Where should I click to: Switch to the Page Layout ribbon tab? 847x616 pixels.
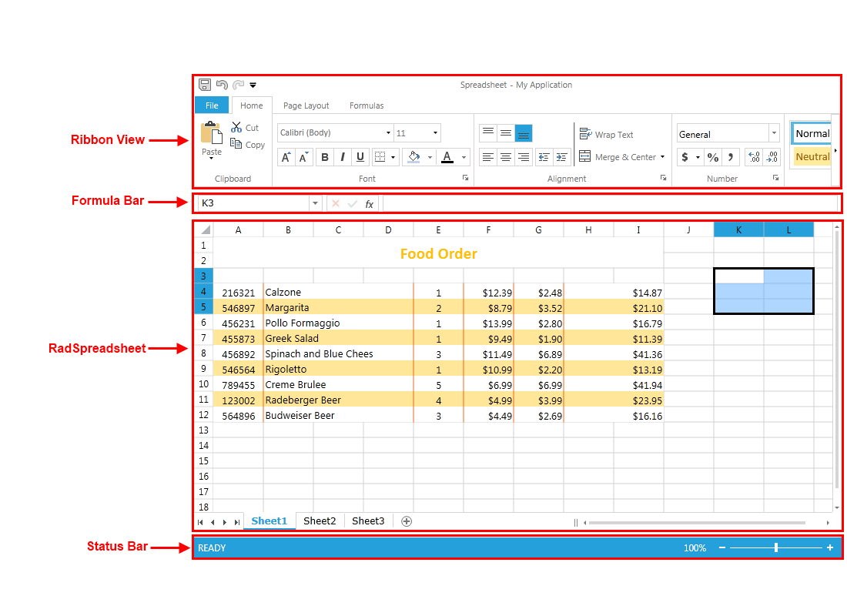coord(304,105)
